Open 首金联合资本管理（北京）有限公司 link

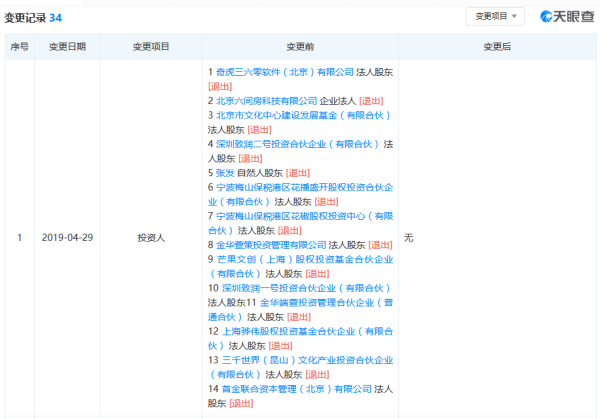pos(297,389)
